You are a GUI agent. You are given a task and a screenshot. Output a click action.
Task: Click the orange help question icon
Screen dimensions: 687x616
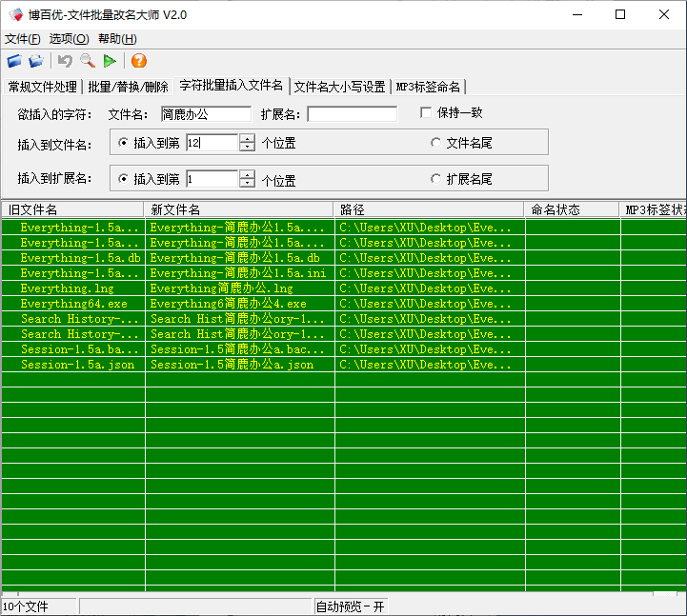point(139,61)
